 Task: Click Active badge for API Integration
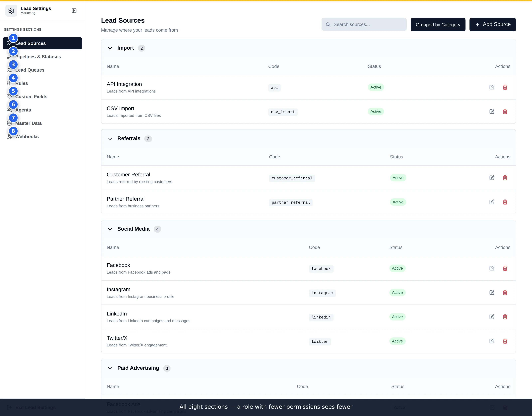click(376, 87)
